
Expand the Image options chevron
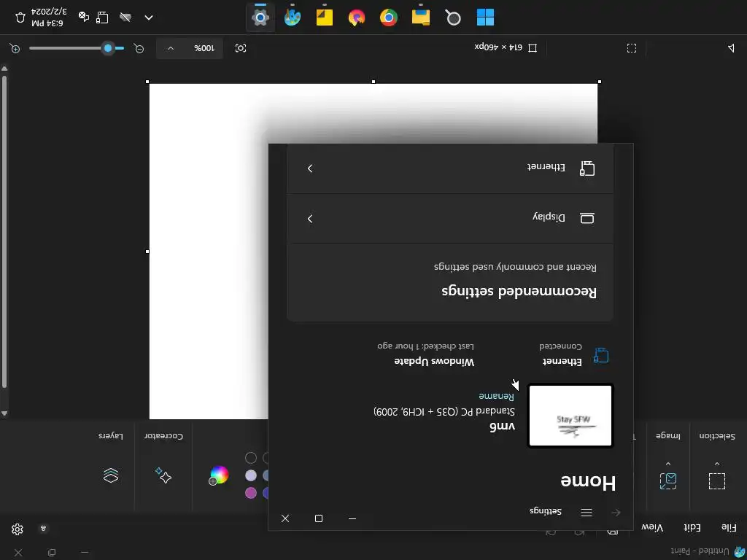(x=668, y=463)
